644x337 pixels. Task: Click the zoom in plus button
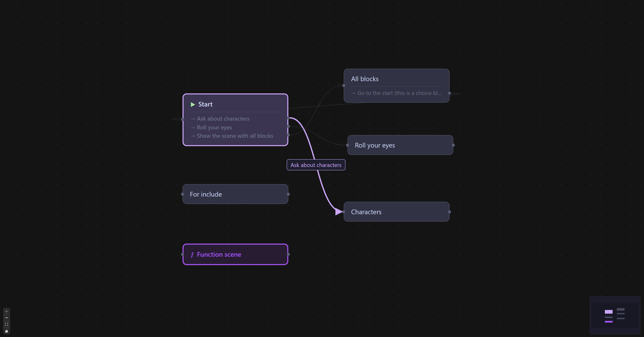pyautogui.click(x=7, y=311)
